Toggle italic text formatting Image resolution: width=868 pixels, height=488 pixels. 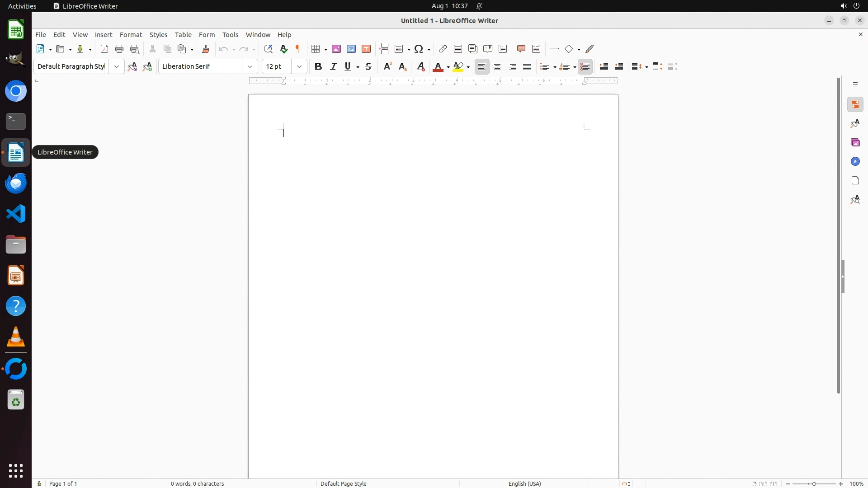tap(334, 67)
